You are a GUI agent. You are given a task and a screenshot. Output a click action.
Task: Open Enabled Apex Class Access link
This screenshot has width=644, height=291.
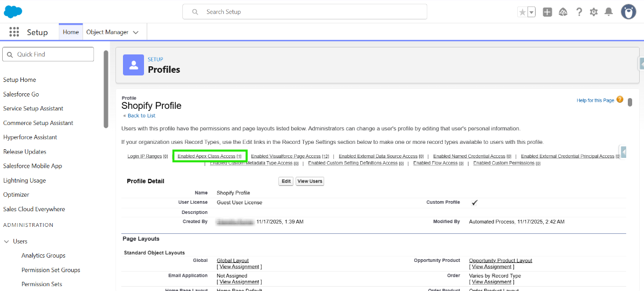pyautogui.click(x=209, y=156)
